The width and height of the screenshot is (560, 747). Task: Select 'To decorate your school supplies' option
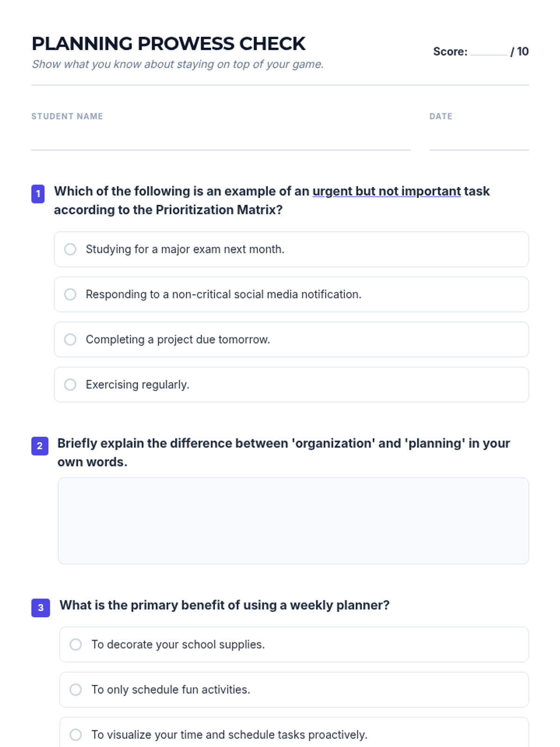point(76,645)
